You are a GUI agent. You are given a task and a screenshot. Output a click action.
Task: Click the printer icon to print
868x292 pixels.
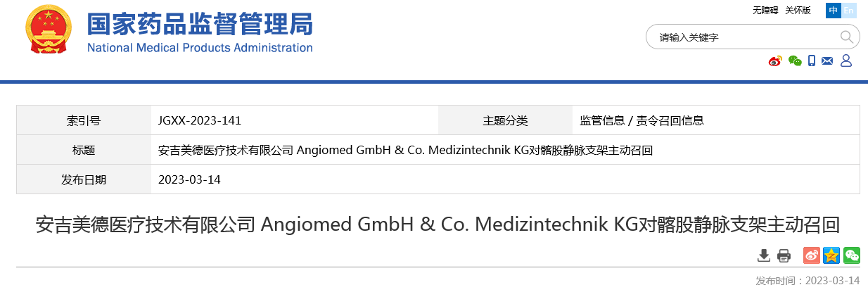pos(784,255)
